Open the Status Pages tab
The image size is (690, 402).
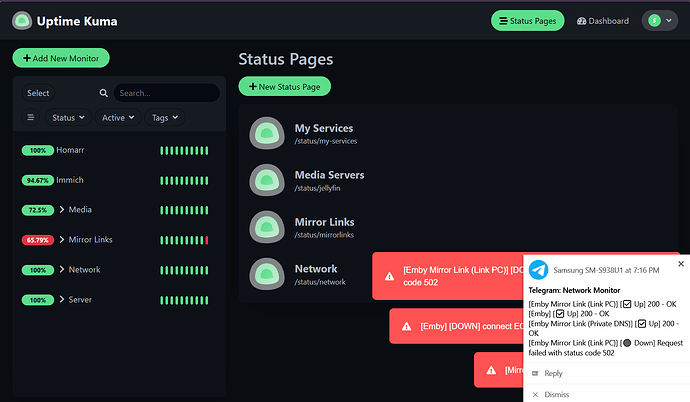pyautogui.click(x=528, y=20)
